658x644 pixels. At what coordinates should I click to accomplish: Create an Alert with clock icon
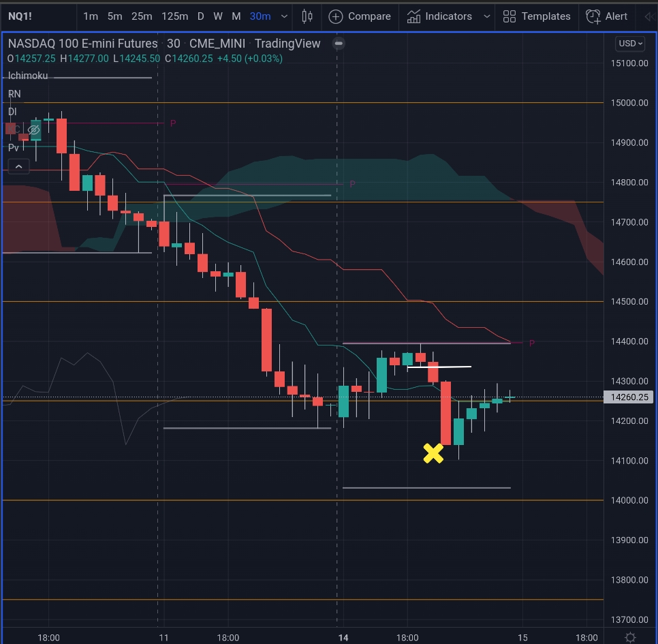[x=593, y=17]
